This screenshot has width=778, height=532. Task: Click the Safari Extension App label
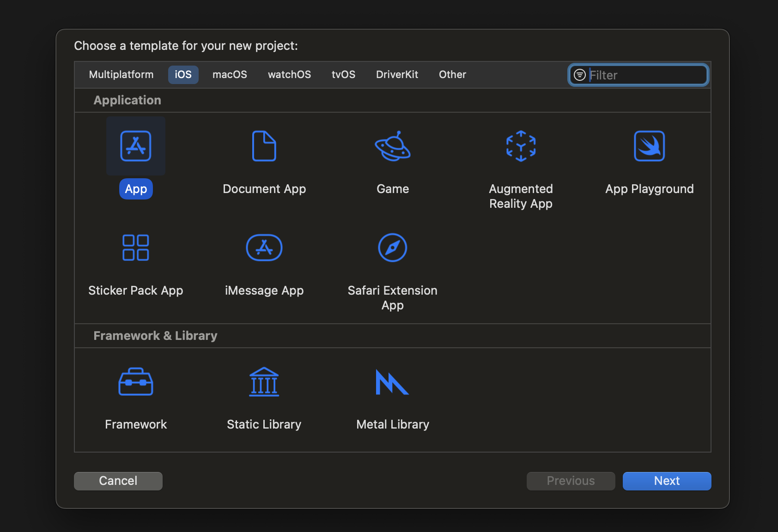tap(393, 298)
